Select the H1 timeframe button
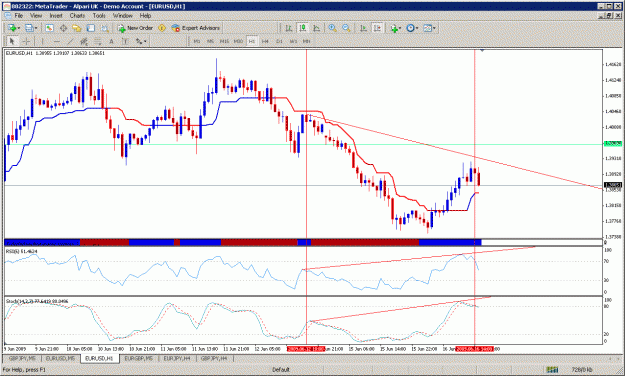The image size is (625, 376). pyautogui.click(x=252, y=41)
